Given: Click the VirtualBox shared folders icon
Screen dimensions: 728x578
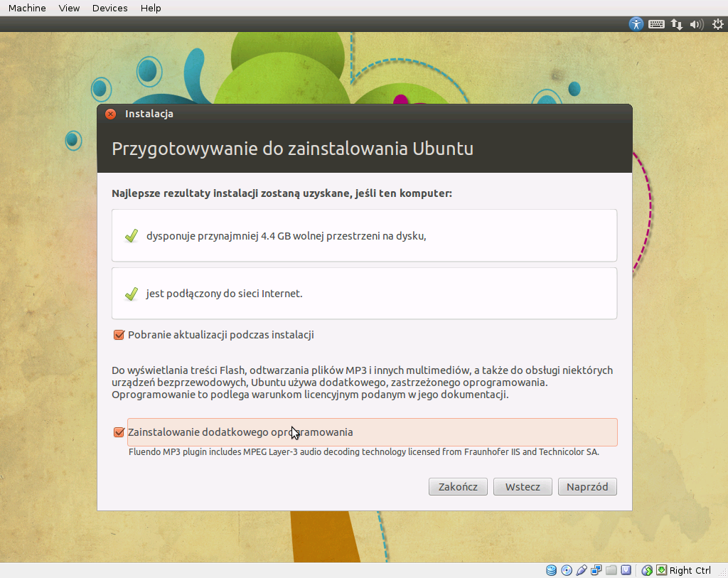Looking at the screenshot, I should click(611, 570).
